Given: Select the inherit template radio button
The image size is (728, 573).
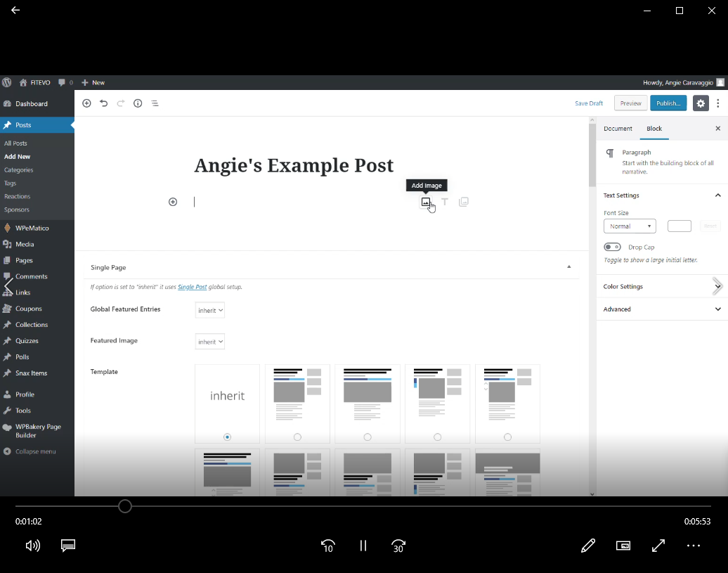Looking at the screenshot, I should pyautogui.click(x=227, y=437).
